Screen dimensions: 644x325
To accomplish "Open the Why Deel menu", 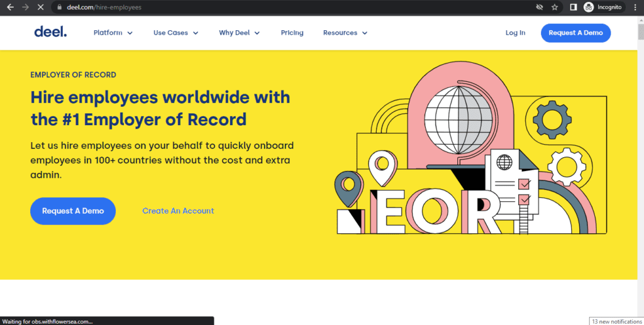I will (240, 33).
